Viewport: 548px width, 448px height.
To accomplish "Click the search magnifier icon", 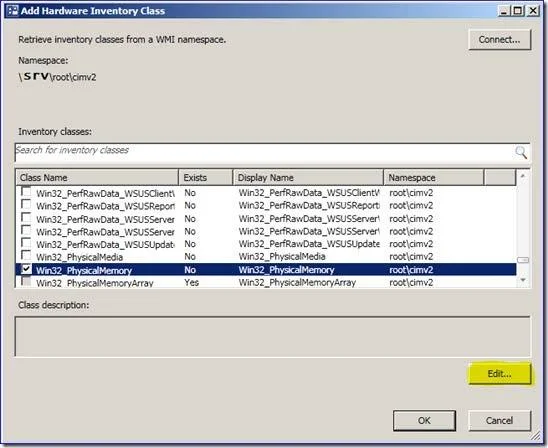I will (x=521, y=152).
